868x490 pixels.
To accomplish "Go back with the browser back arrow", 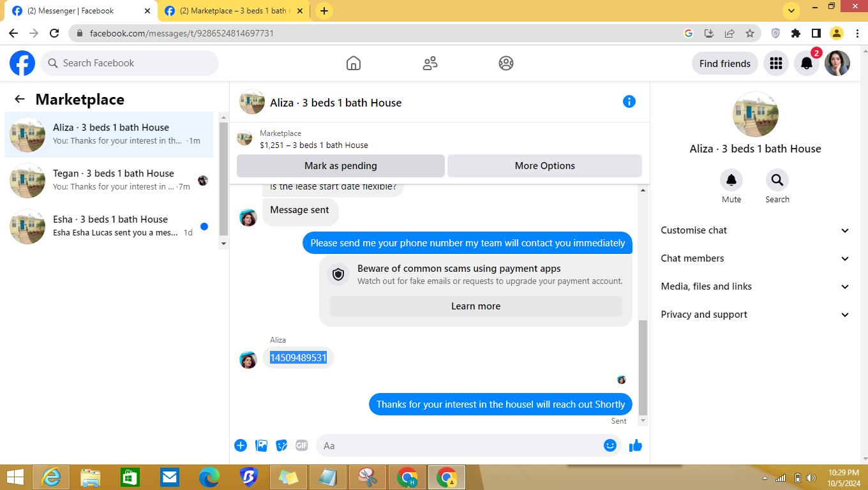I will coord(13,33).
